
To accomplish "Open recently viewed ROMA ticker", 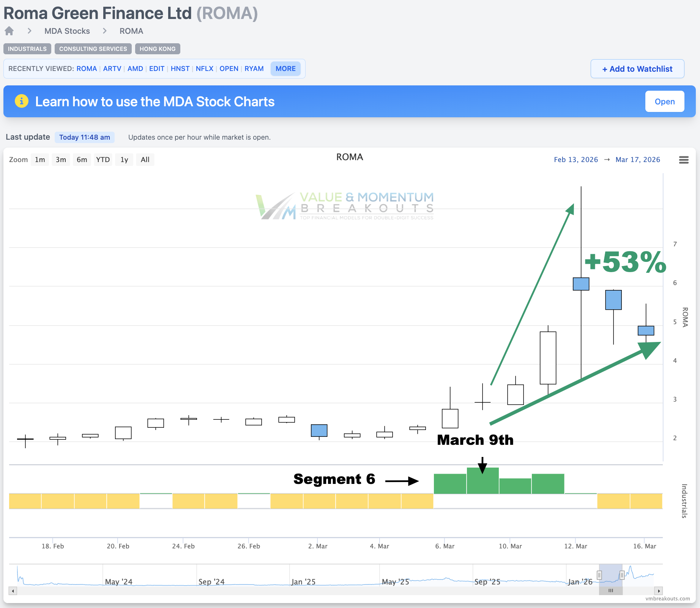I will pos(87,69).
